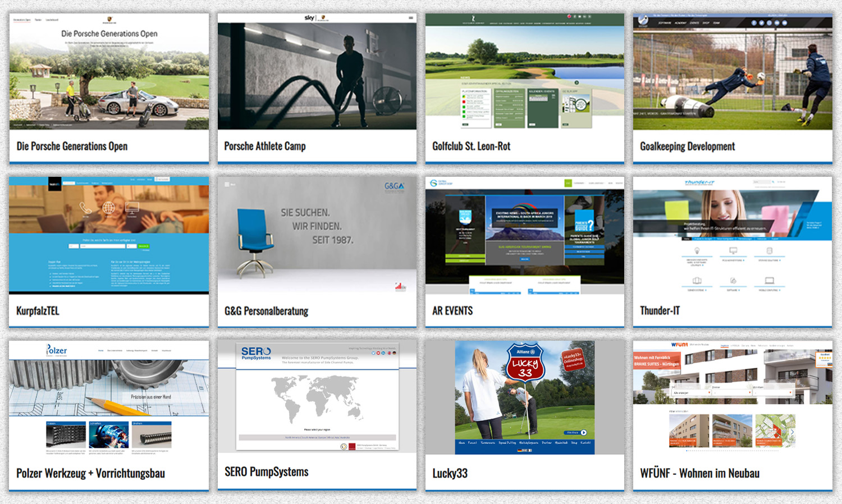Screen dimensions: 842x504
Task: Click the Polzer logo in the preview
Action: pos(56,350)
